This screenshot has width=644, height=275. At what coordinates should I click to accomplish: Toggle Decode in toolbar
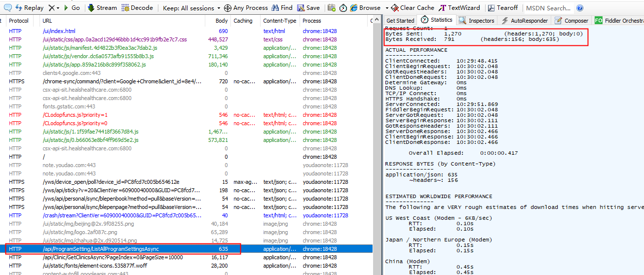point(137,8)
